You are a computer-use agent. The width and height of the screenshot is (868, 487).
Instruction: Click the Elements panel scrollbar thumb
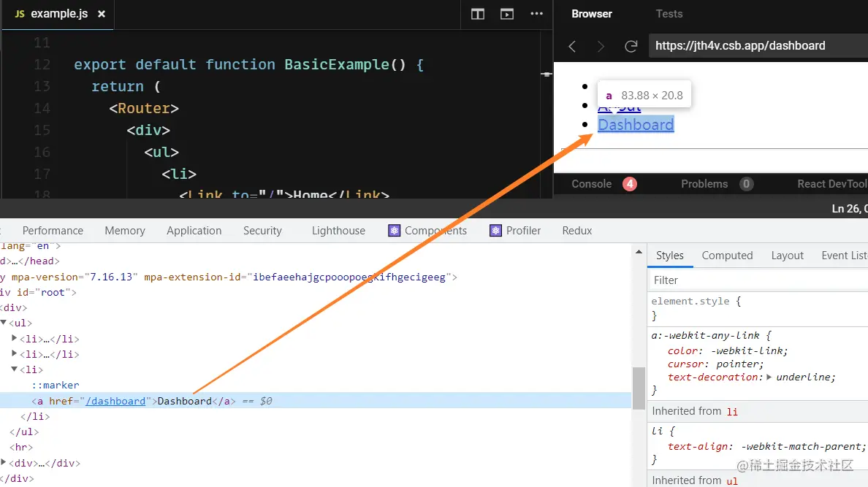(639, 388)
